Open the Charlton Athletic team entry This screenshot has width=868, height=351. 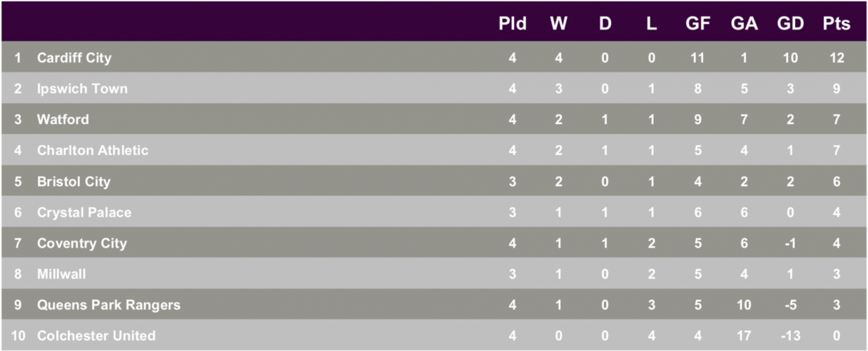pos(93,150)
